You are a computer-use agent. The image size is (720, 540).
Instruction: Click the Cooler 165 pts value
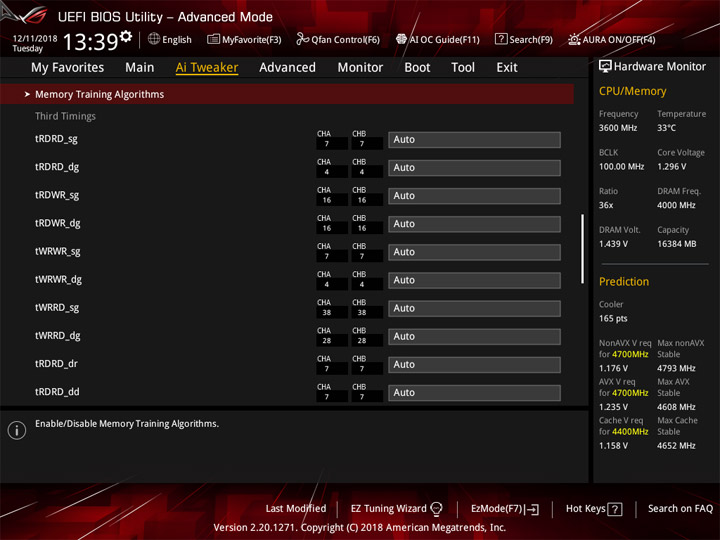(x=613, y=319)
